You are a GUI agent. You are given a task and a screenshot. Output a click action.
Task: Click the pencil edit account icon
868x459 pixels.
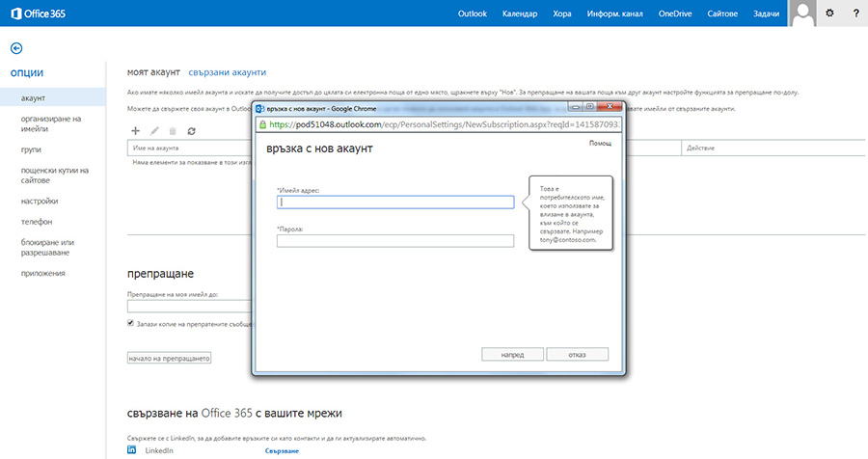(x=154, y=131)
